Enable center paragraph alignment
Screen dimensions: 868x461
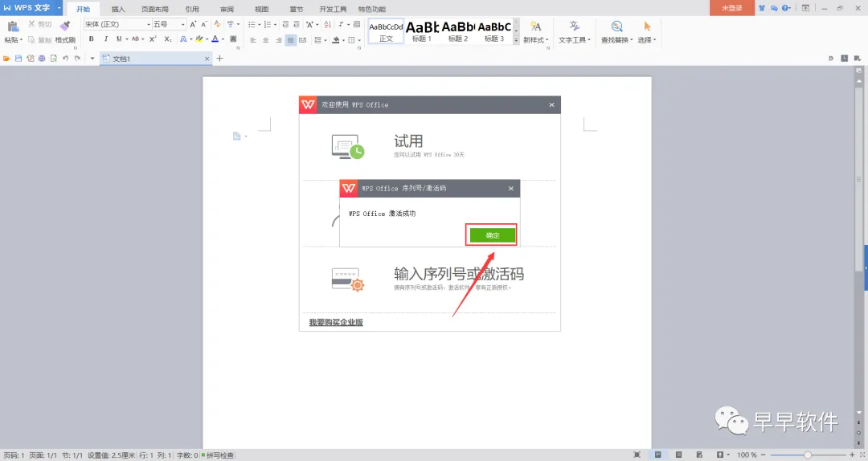point(266,40)
